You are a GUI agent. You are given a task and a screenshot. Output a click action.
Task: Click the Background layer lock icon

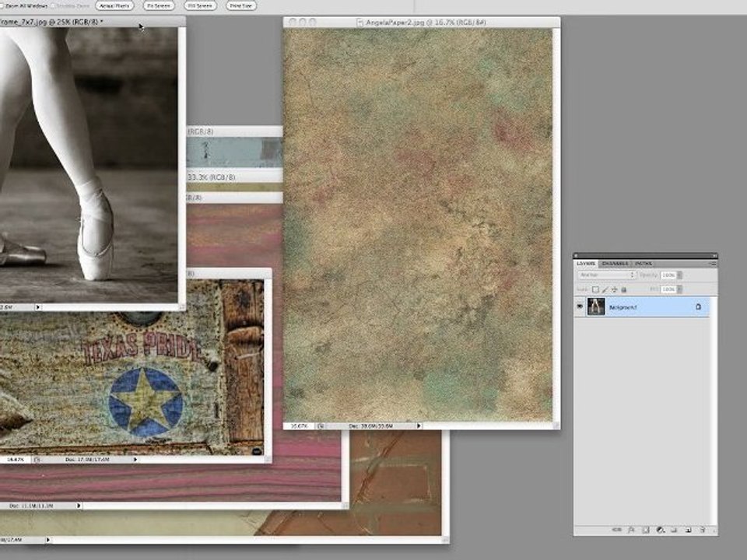point(699,307)
